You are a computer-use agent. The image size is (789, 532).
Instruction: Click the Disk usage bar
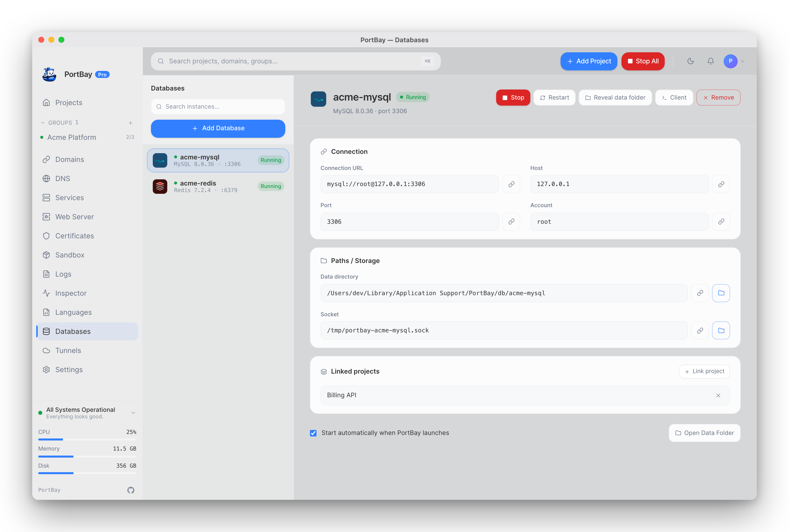(87, 473)
